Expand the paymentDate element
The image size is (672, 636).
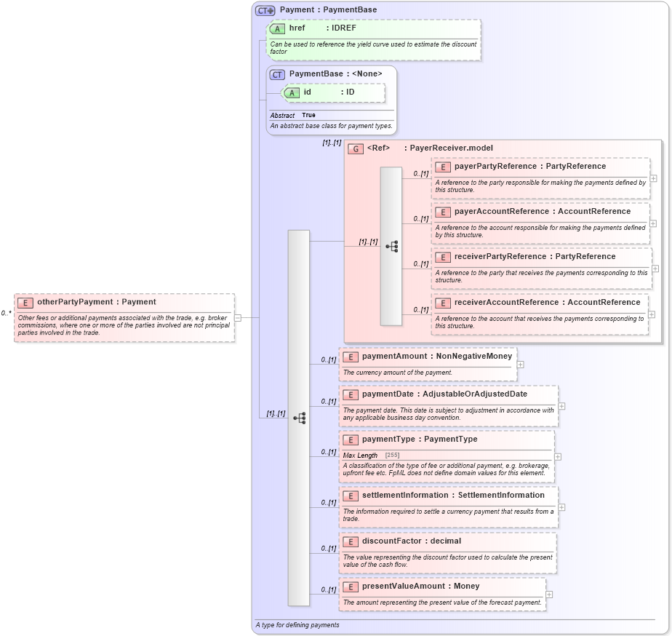pyautogui.click(x=561, y=406)
